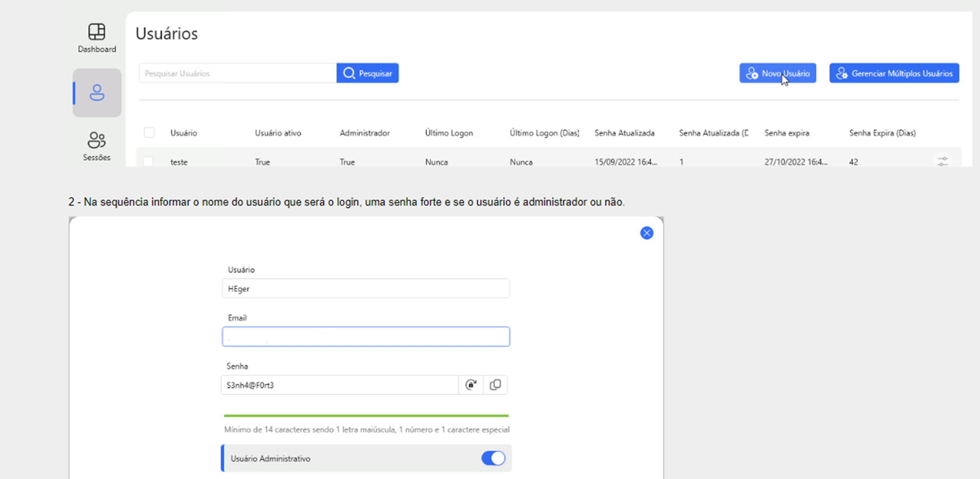Click the Novo Usuário button
This screenshot has height=479, width=980.
pyautogui.click(x=778, y=73)
